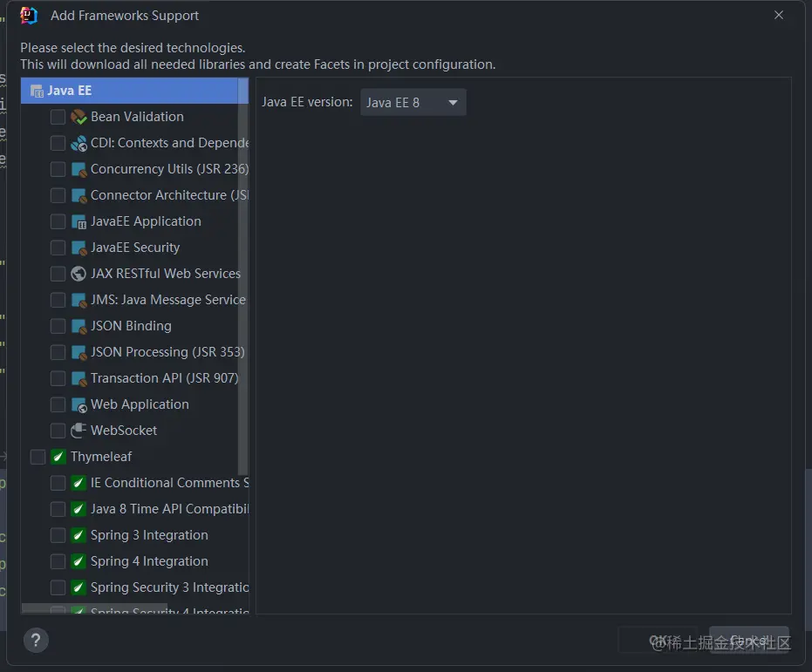Click the WebSocket plug icon
Viewport: 812px width, 672px height.
click(x=78, y=431)
